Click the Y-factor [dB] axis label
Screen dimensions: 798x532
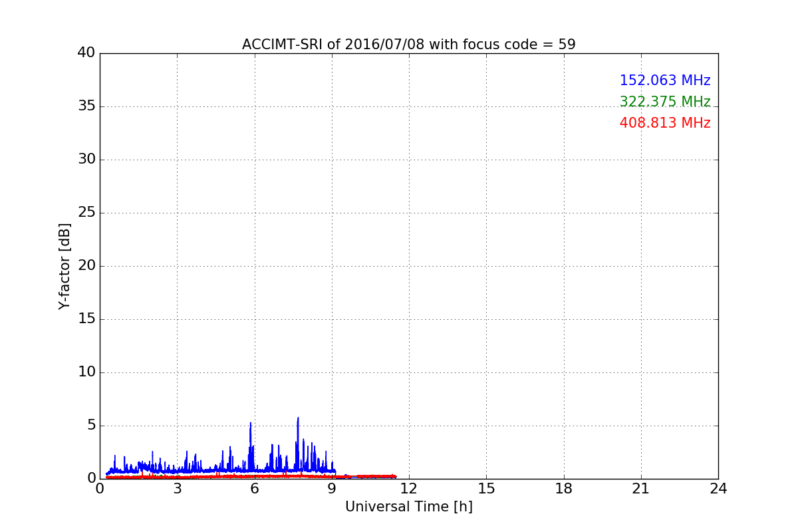click(x=65, y=266)
